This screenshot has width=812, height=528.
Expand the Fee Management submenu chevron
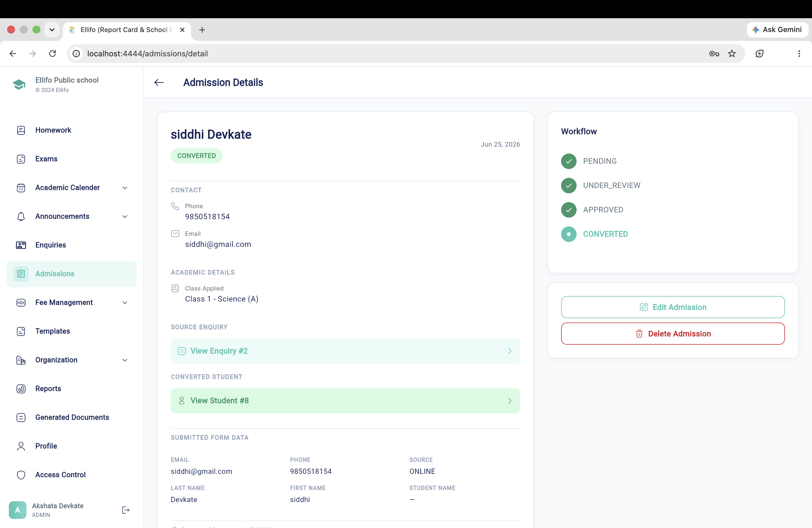pyautogui.click(x=125, y=303)
